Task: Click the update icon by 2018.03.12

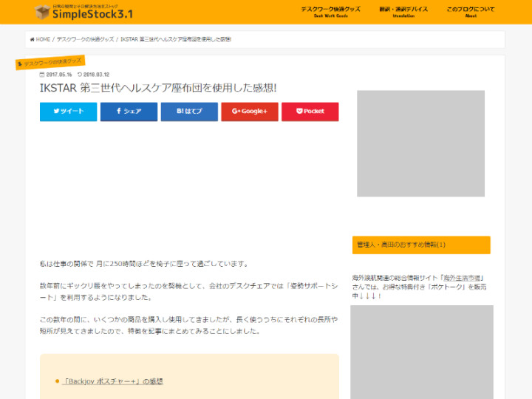Action: pos(80,75)
